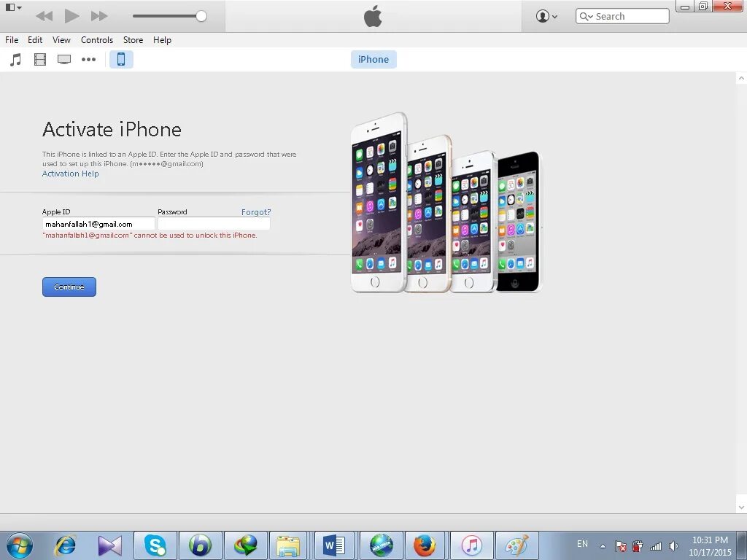747x560 pixels.
Task: Open the TV Shows library icon
Action: click(x=64, y=60)
